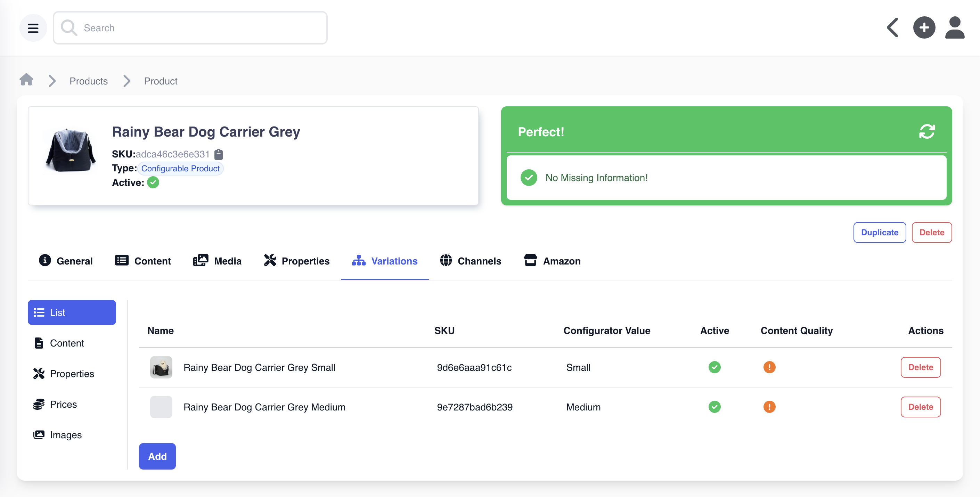This screenshot has width=980, height=497.
Task: Open the hamburger menu
Action: click(33, 28)
